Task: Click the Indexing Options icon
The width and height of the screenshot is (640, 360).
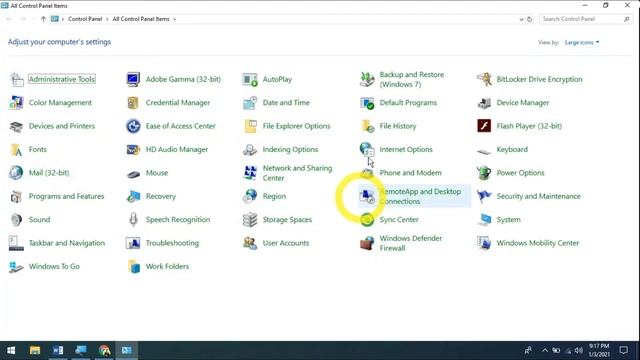Action: [250, 149]
